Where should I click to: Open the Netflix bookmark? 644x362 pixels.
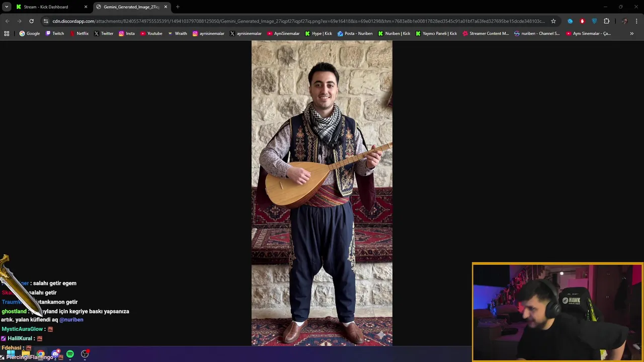(x=79, y=34)
